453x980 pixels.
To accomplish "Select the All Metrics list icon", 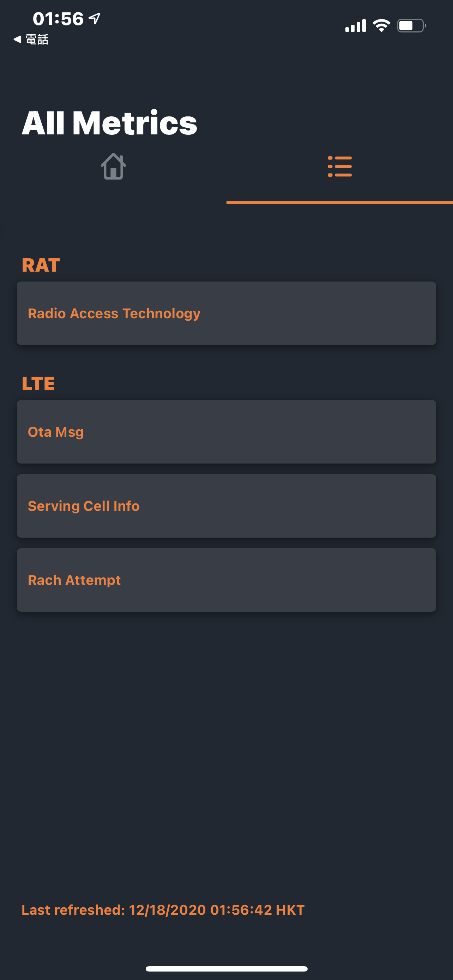I will coord(340,166).
